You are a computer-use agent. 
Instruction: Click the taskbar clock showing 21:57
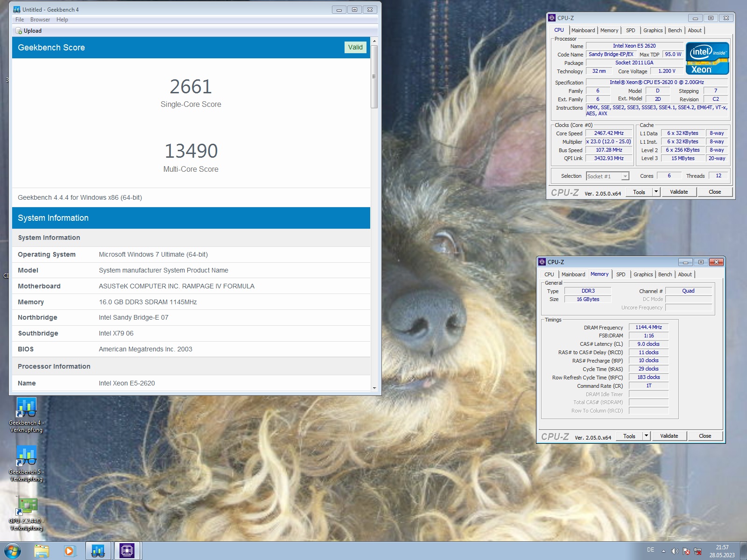722,551
